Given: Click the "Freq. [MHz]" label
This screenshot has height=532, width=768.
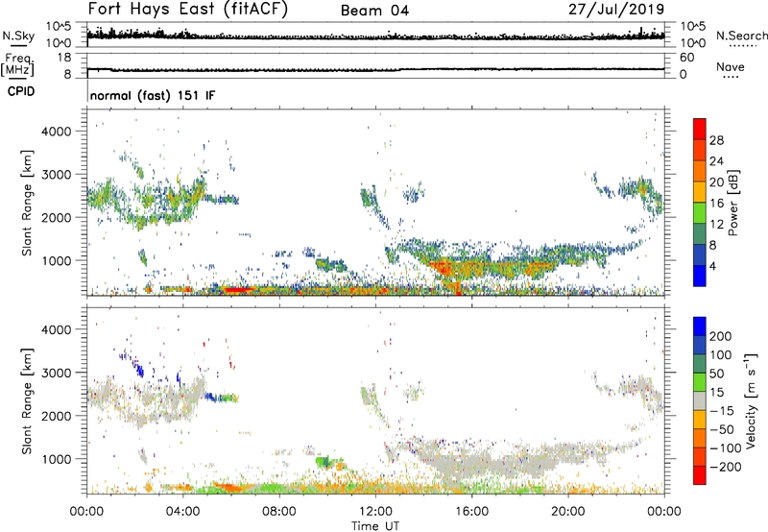Looking at the screenshot, I should coord(17,65).
